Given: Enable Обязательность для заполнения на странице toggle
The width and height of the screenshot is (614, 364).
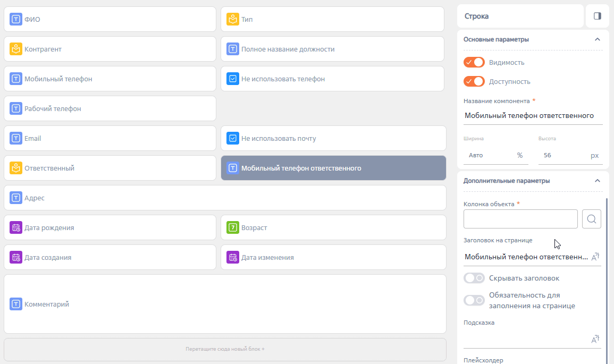Looking at the screenshot, I should click(x=474, y=300).
